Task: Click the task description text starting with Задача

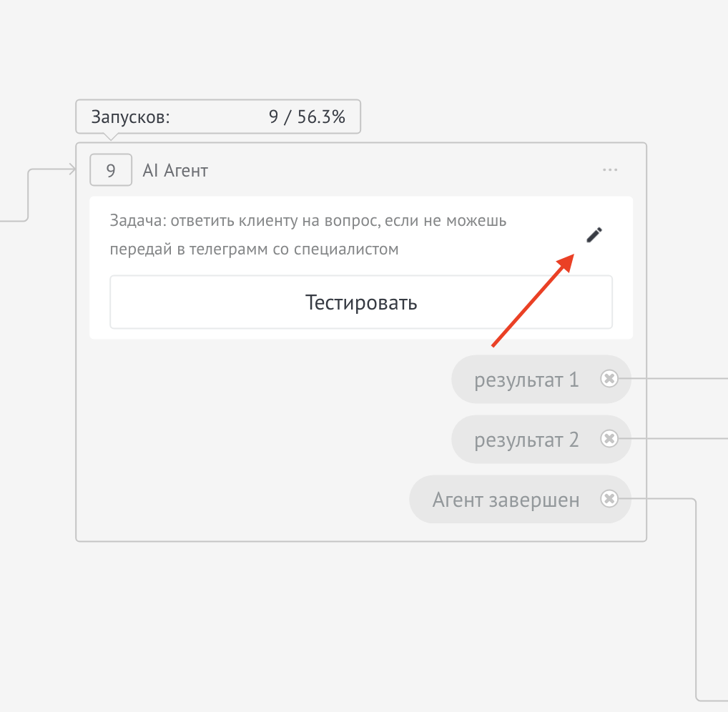Action: click(x=308, y=234)
